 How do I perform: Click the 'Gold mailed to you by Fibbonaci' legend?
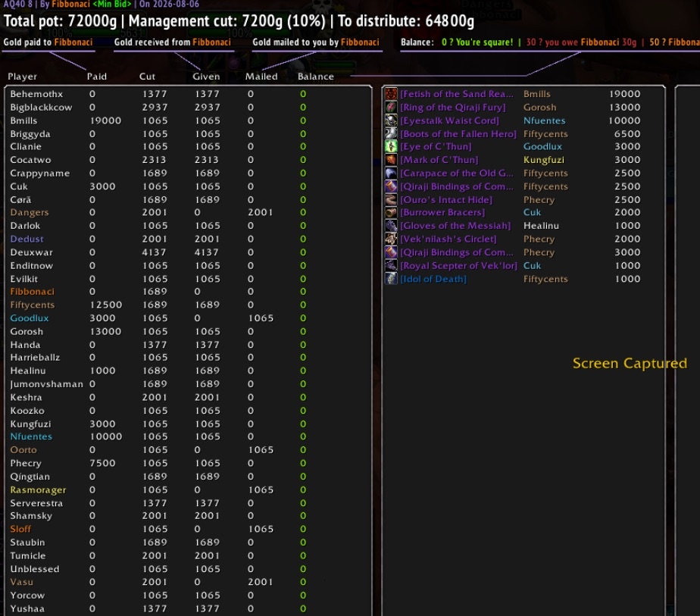(x=316, y=42)
